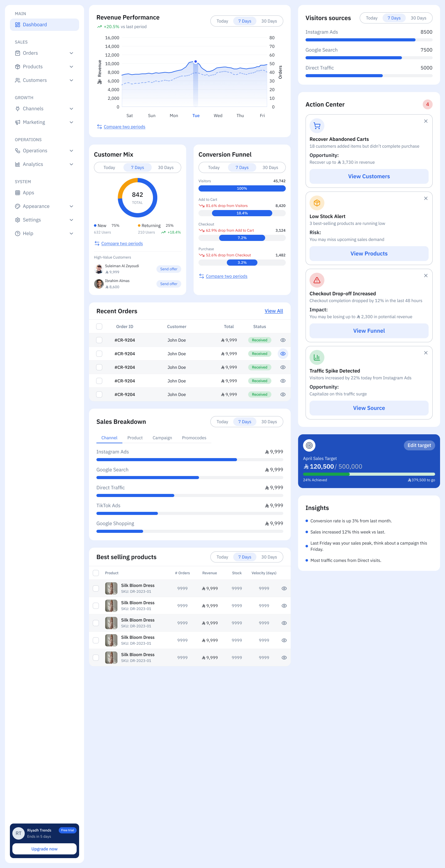Check the select-all box in Best selling products

(x=96, y=573)
